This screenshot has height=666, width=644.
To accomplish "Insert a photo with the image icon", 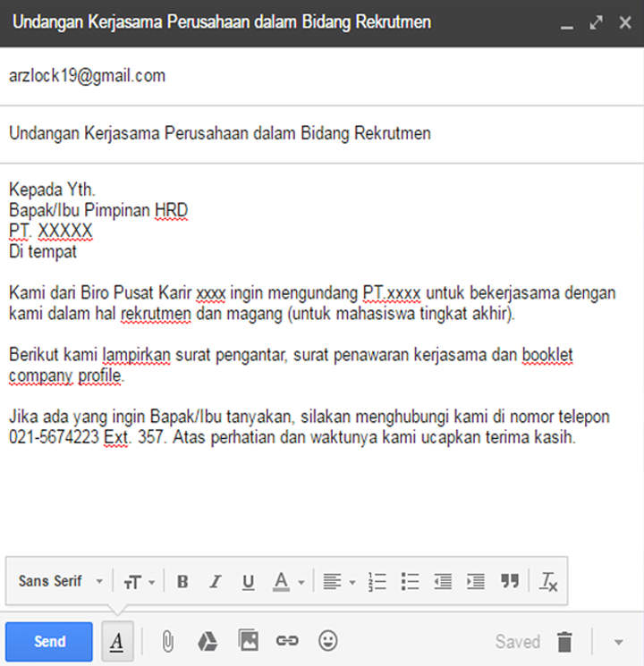I will coord(249,640).
